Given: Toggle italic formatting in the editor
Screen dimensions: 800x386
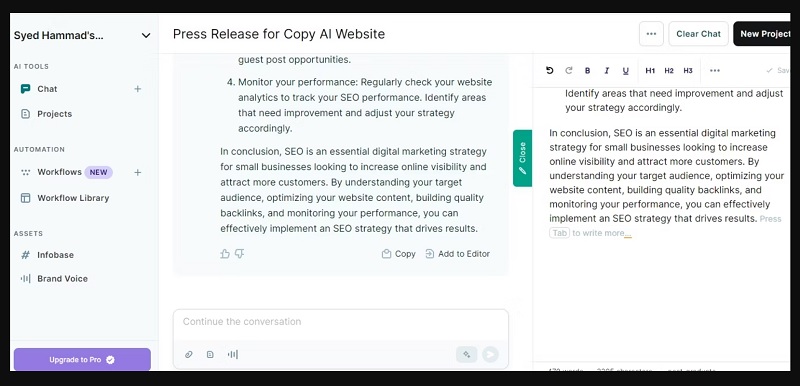Looking at the screenshot, I should [607, 71].
